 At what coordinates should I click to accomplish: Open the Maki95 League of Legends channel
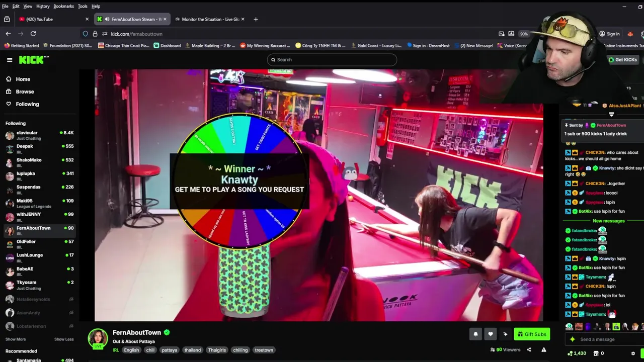39,203
